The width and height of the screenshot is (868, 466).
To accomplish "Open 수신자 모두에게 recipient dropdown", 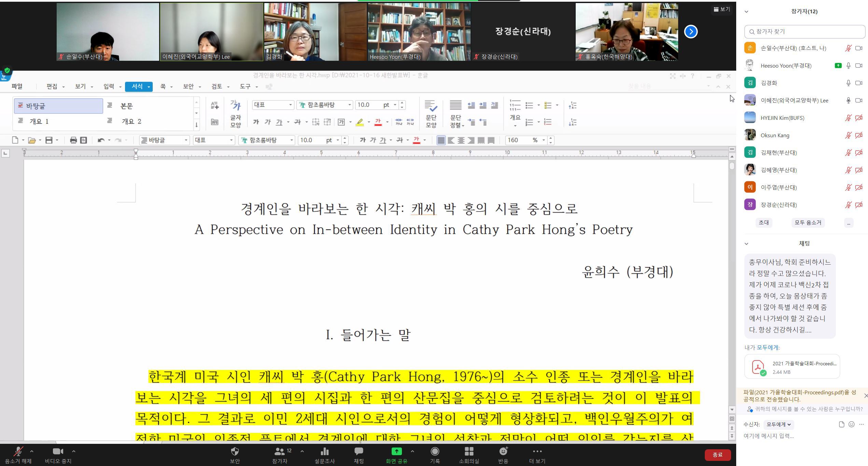I will 778,424.
